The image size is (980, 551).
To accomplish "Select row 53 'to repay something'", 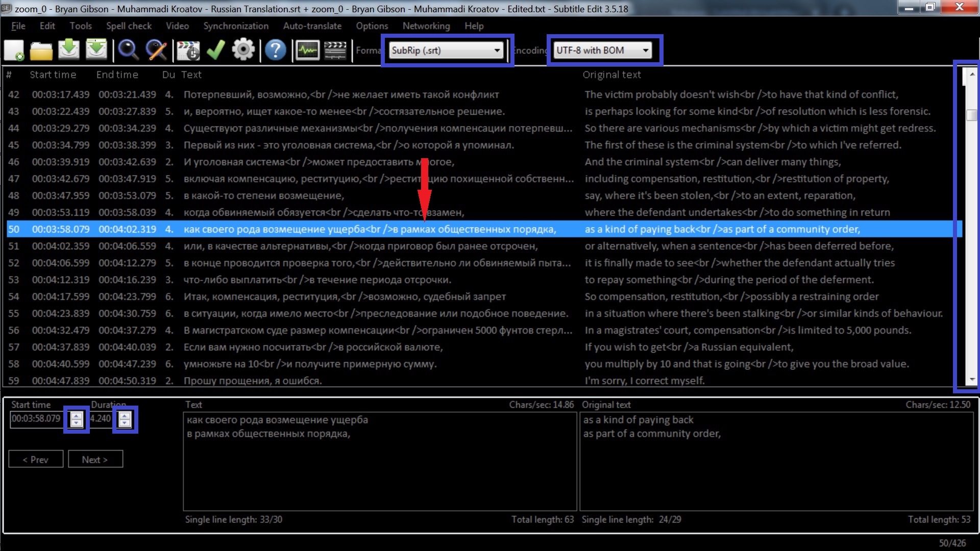I will pyautogui.click(x=484, y=280).
